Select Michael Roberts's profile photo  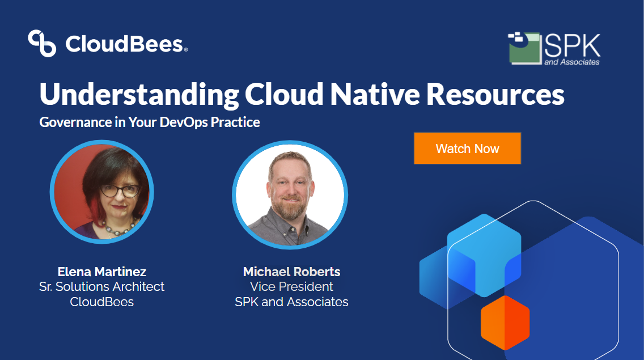(x=290, y=195)
